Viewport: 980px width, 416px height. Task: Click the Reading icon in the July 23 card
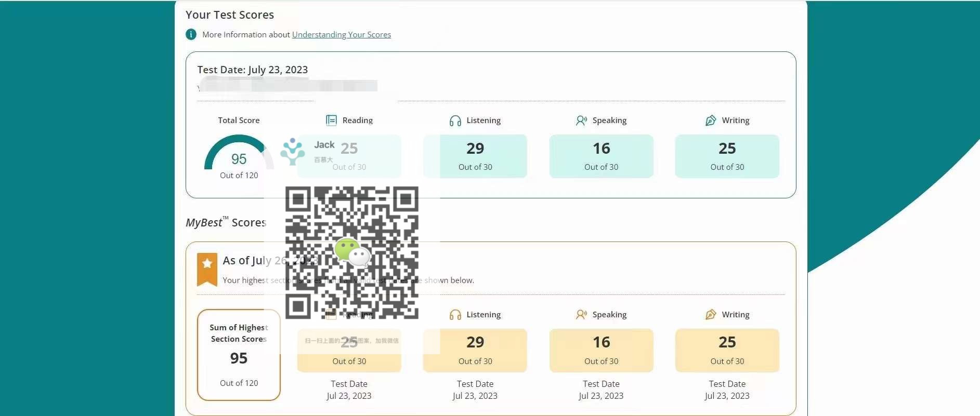pos(331,120)
